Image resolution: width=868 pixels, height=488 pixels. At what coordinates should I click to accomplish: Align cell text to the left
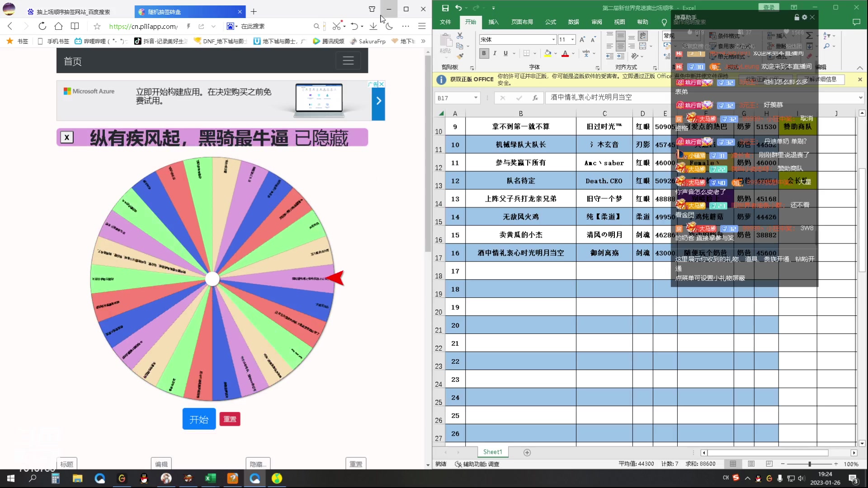point(610,46)
